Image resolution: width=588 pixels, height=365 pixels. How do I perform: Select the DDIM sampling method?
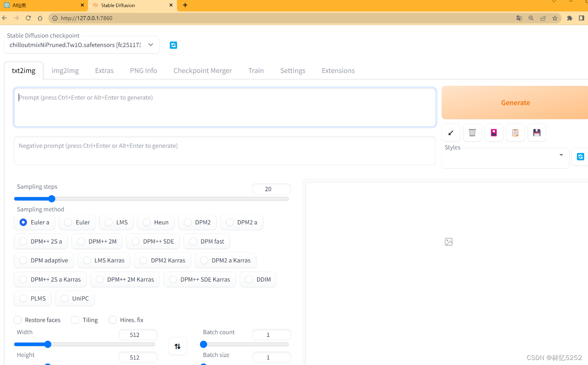click(x=258, y=280)
